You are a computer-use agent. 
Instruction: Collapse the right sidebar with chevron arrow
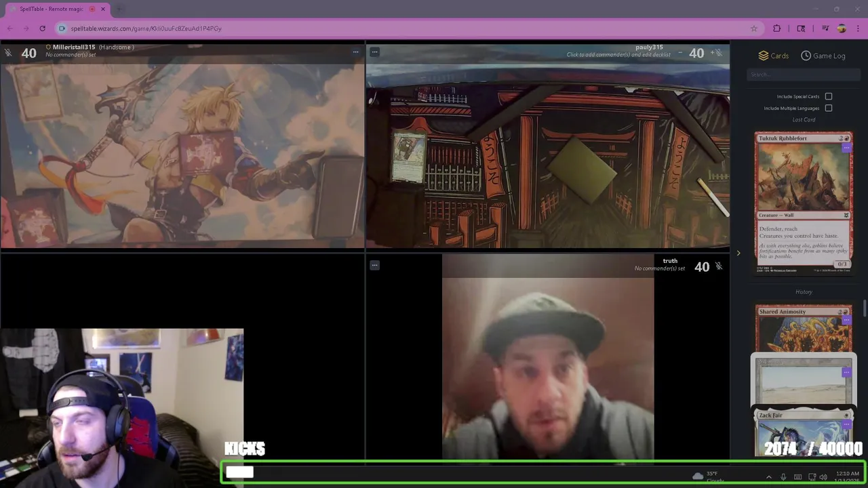coord(738,253)
